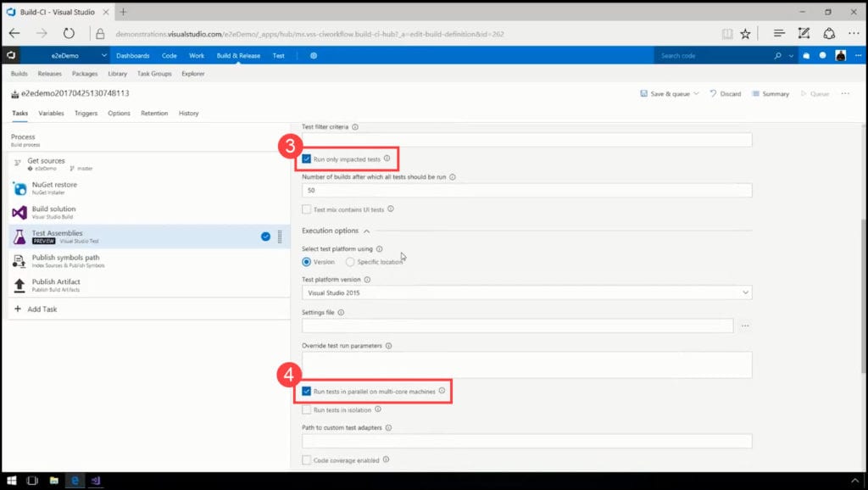Select the Build solution task

tap(149, 213)
